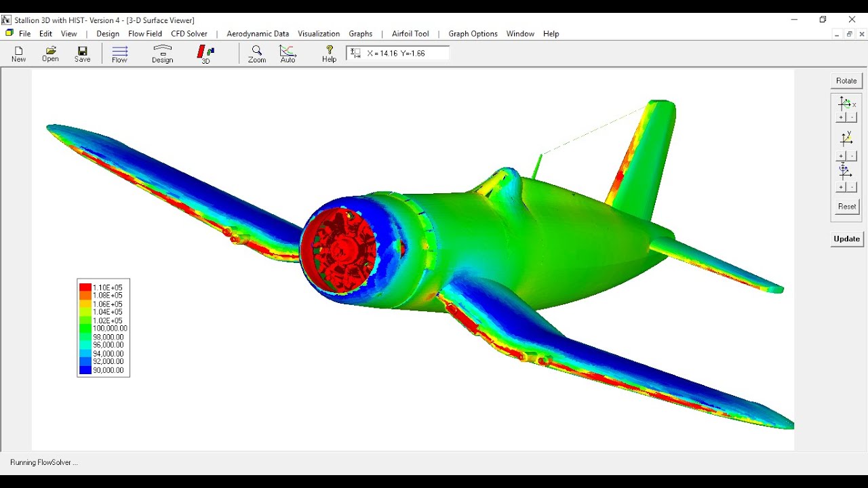
Task: Decrease Z rotation with minus button
Action: click(x=852, y=188)
